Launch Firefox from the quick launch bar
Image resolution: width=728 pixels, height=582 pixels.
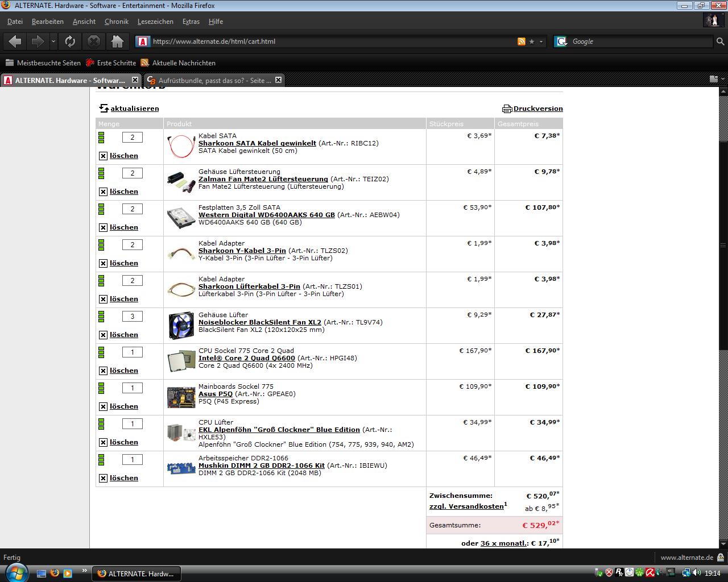coord(55,573)
